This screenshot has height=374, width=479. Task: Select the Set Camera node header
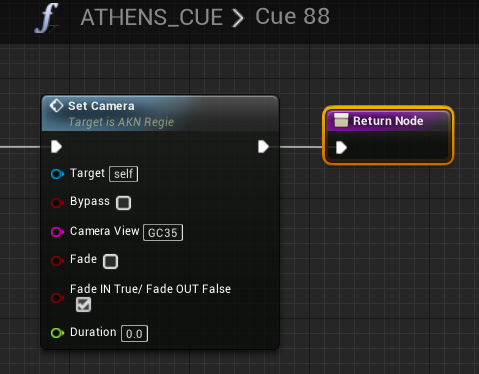coord(160,113)
